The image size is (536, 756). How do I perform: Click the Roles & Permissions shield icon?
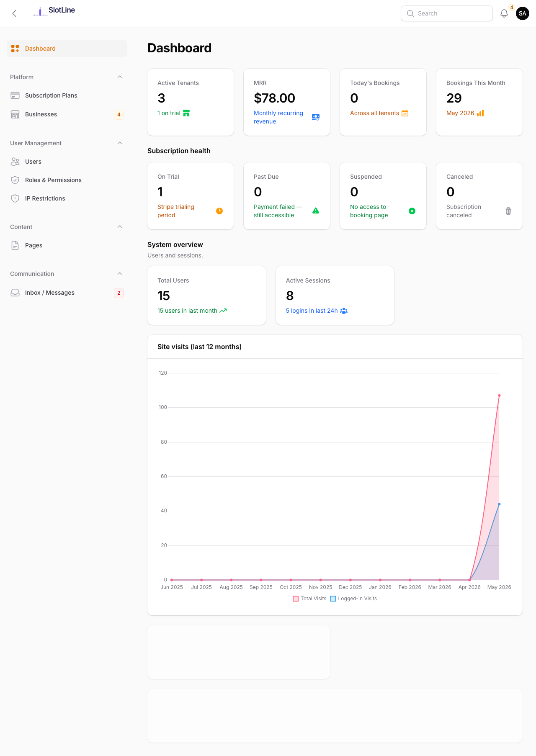point(15,180)
